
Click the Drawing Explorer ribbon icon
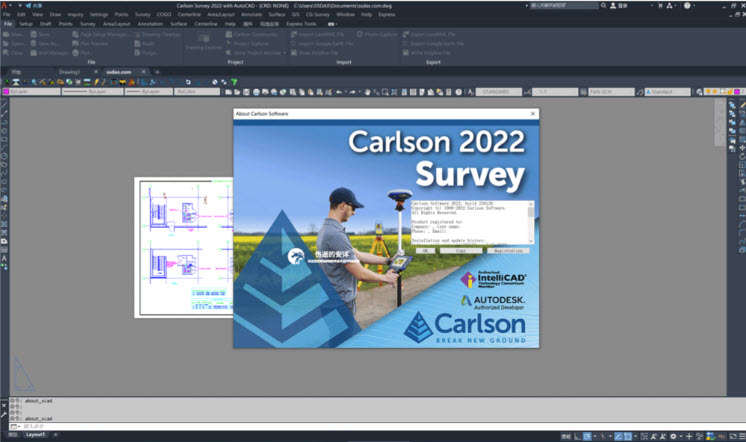[203, 39]
